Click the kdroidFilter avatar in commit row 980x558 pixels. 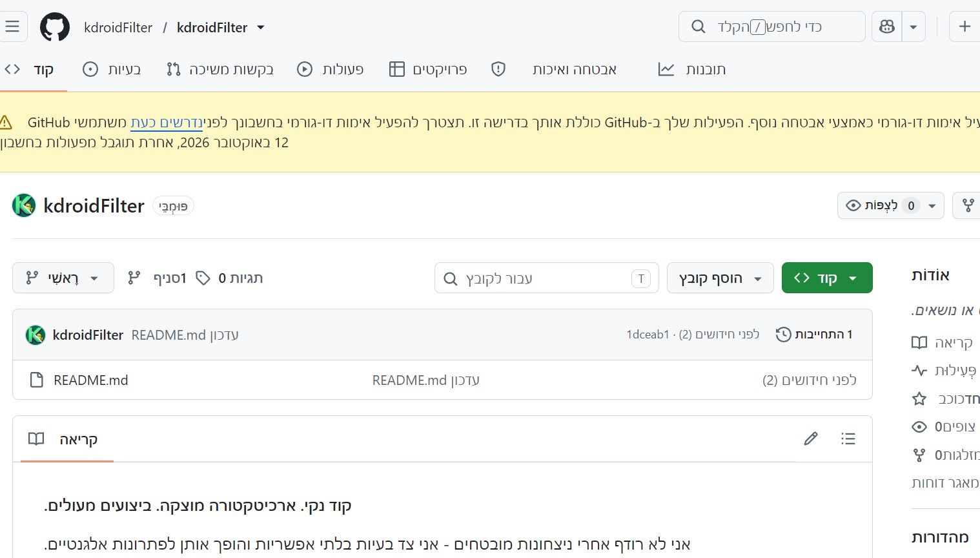click(x=36, y=335)
